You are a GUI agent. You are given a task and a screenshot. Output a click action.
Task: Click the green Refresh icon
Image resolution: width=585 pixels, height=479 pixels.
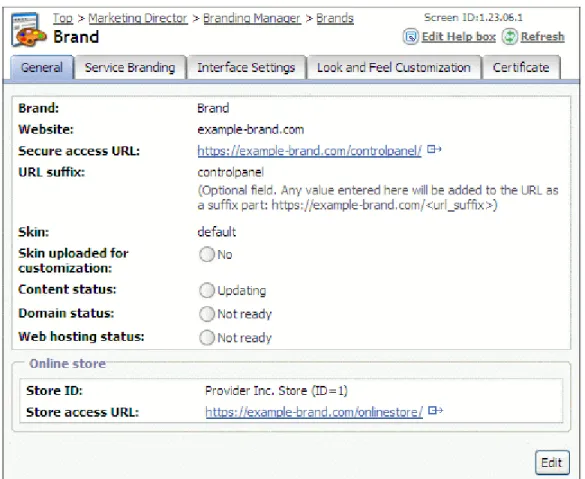pos(509,37)
